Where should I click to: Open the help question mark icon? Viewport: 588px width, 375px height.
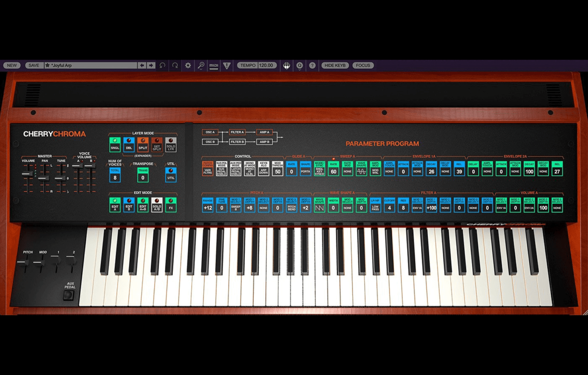312,66
